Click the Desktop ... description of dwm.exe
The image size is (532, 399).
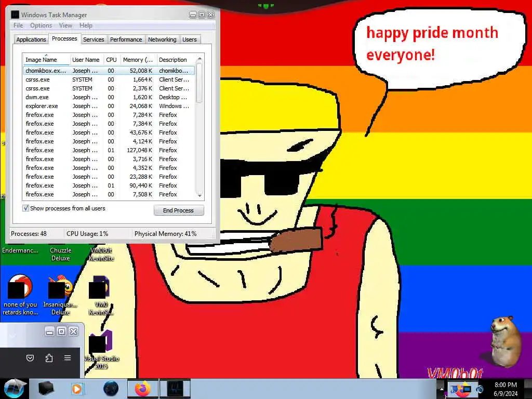[x=173, y=97]
